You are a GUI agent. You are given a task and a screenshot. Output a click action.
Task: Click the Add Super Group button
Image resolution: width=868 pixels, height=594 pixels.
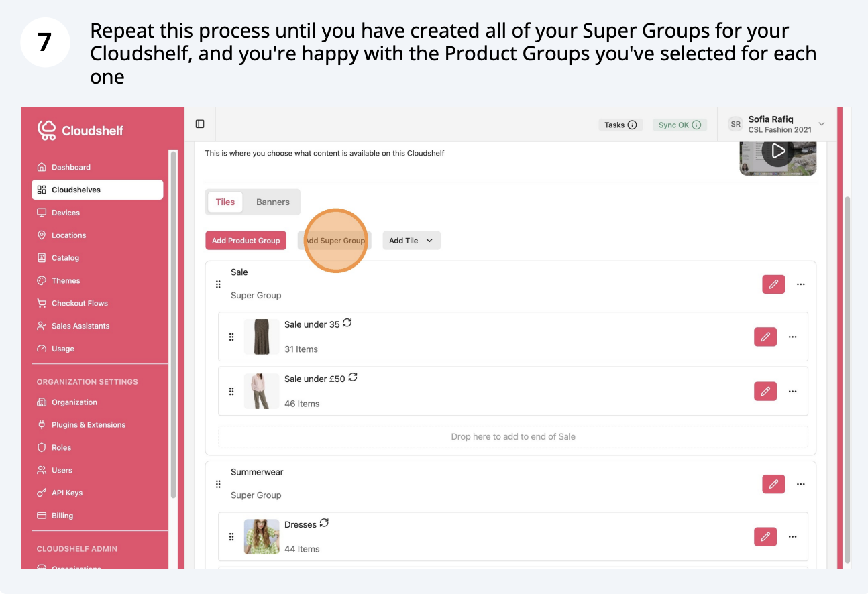click(x=334, y=241)
